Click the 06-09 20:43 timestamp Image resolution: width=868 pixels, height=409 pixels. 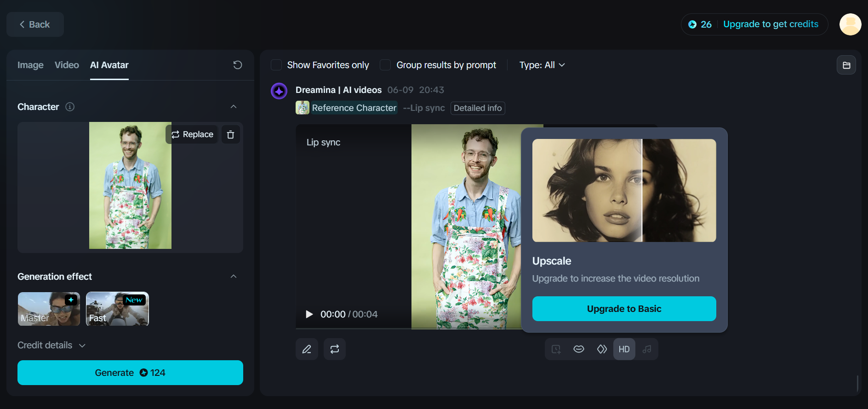pyautogui.click(x=416, y=90)
